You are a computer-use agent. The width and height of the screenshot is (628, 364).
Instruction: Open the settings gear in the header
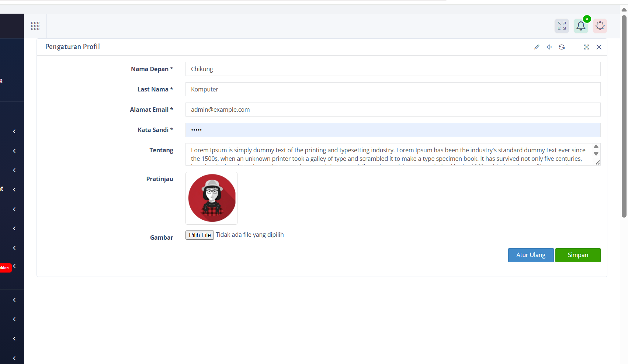coord(600,26)
